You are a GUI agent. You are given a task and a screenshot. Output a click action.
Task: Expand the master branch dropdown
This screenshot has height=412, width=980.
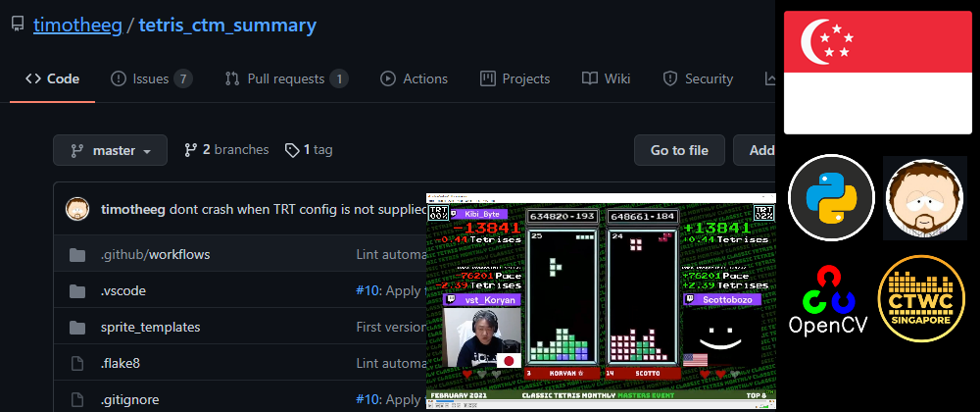pos(110,151)
